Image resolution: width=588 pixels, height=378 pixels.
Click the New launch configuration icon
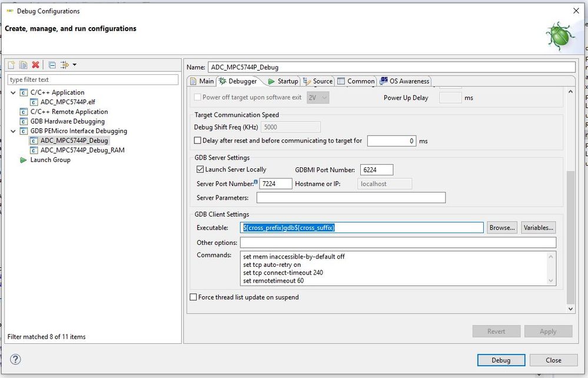(11, 65)
